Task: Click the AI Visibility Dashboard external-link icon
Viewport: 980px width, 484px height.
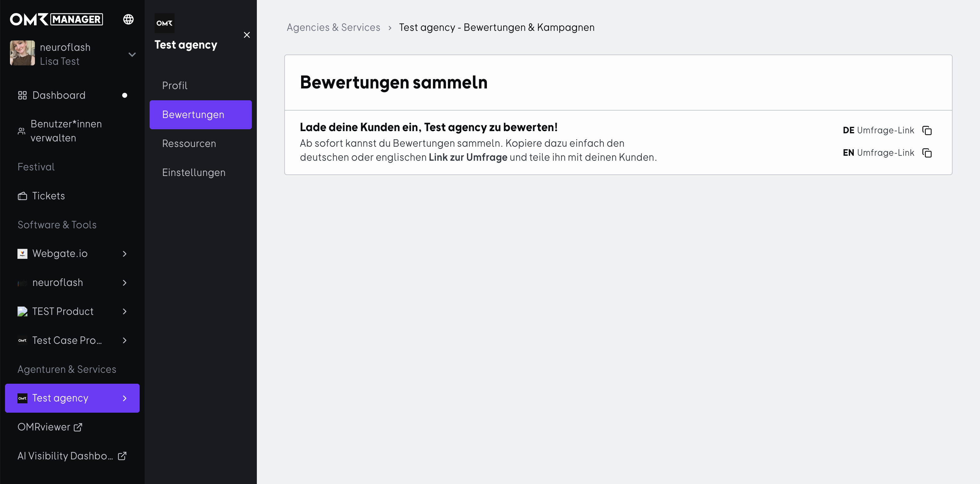Action: [x=122, y=456]
